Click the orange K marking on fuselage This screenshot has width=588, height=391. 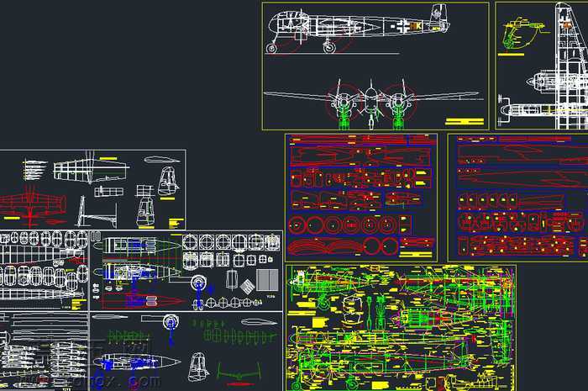(416, 26)
